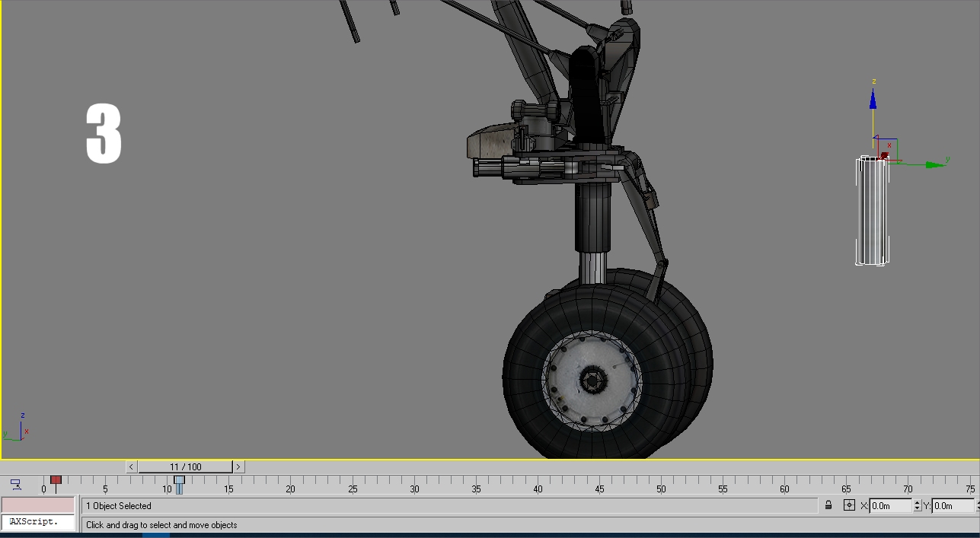Toggle Absolute/Offset transform type-in mode

849,505
